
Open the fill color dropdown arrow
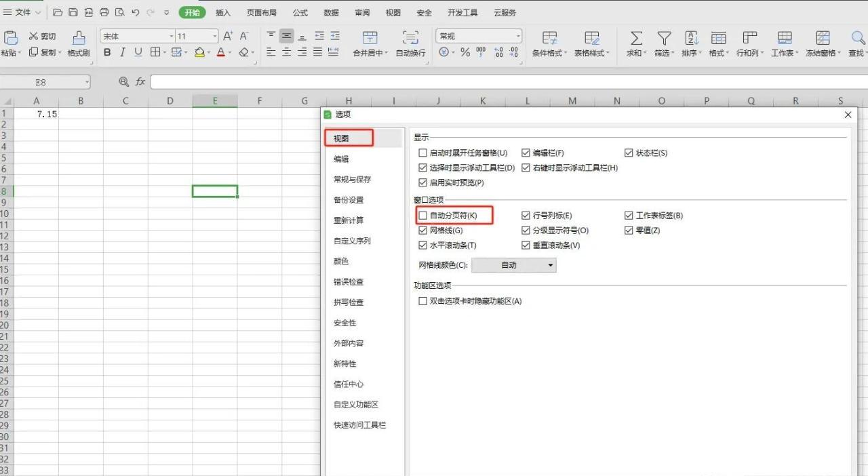(210, 52)
